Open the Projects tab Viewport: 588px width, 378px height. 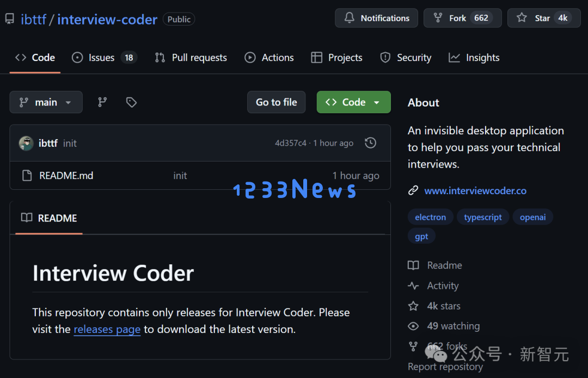coord(337,58)
